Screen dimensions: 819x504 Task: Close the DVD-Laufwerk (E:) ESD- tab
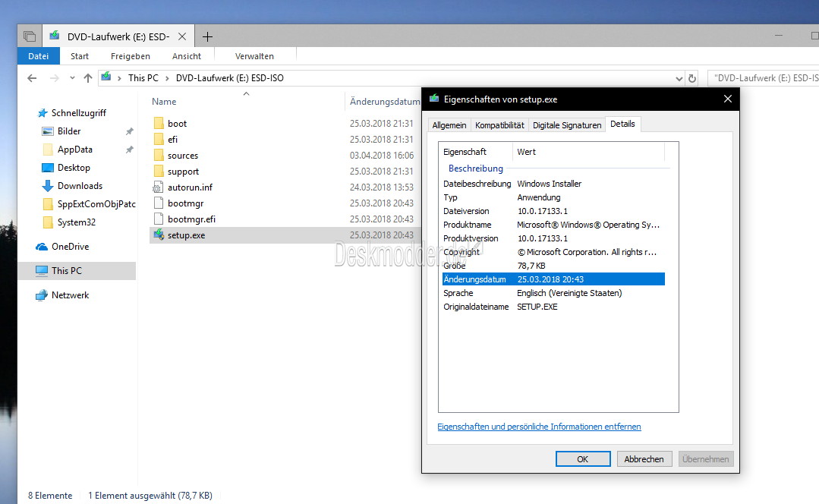point(181,36)
